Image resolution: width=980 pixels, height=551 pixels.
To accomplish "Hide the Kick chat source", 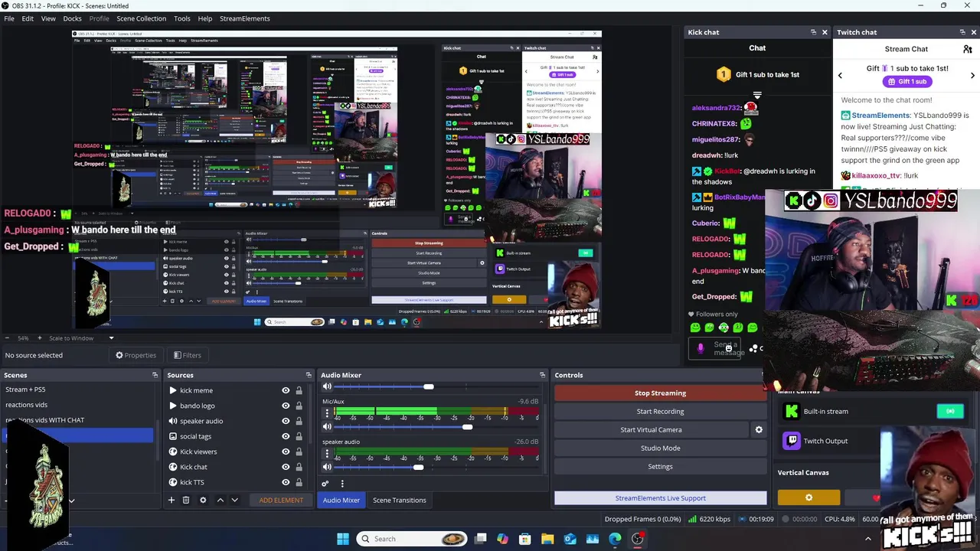I will [x=286, y=467].
